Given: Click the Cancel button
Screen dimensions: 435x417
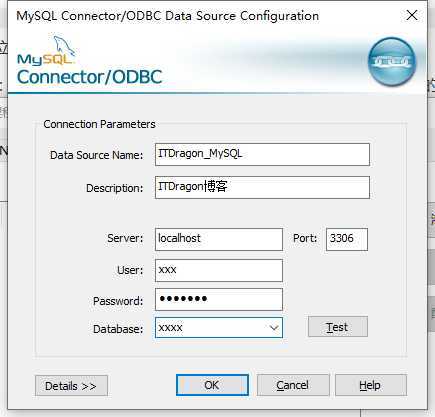Looking at the screenshot, I should tap(293, 385).
